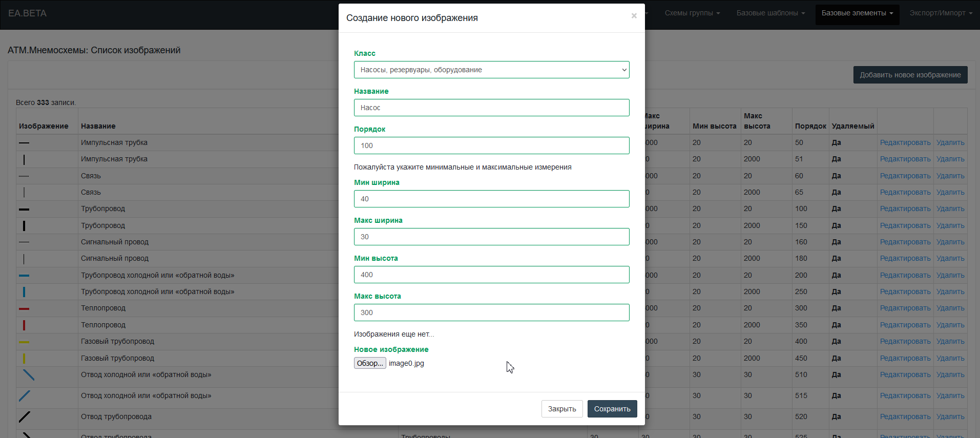Click the Сохранить button
980x438 pixels.
pos(612,409)
